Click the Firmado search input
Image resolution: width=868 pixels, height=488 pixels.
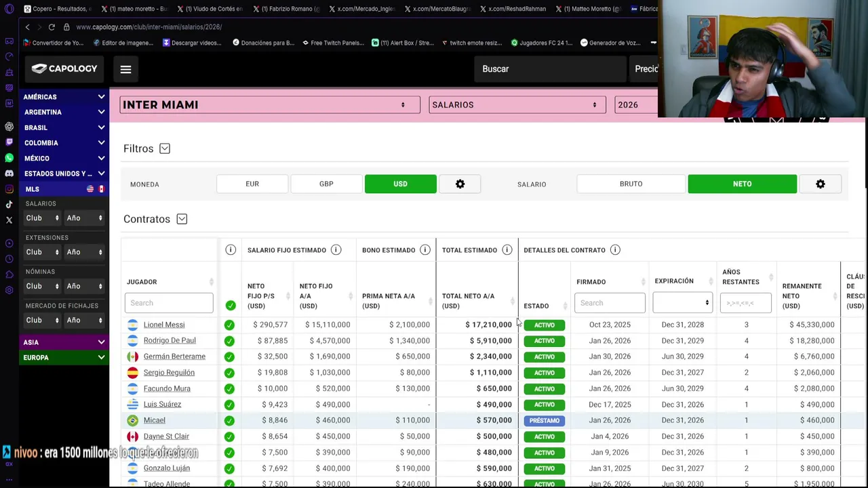(x=610, y=303)
